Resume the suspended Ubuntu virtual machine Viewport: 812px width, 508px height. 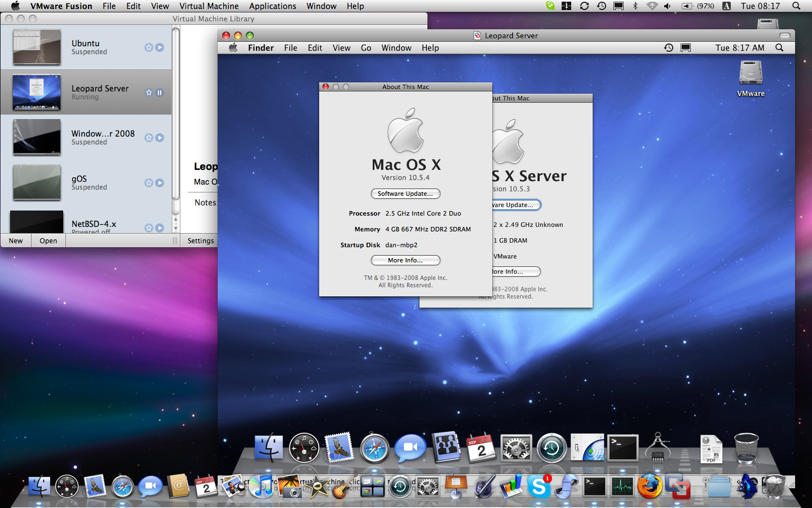click(x=160, y=47)
